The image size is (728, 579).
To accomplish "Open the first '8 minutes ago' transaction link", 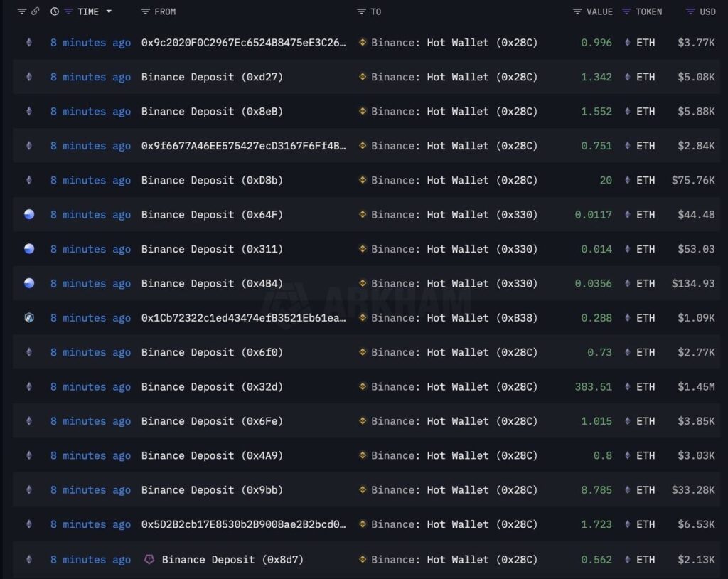I will coord(90,42).
